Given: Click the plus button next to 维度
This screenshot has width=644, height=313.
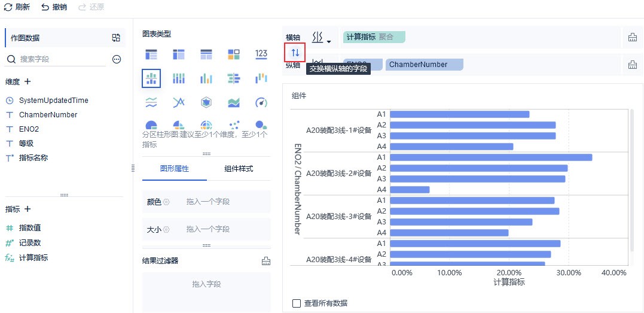Looking at the screenshot, I should 28,81.
